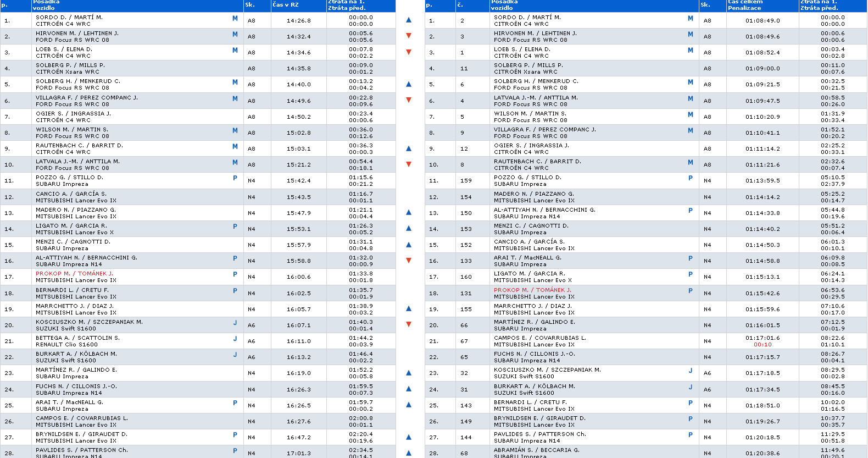Click the J icon beside Bettega / Scattolin
Image resolution: width=868 pixels, height=458 pixels.
[235, 339]
